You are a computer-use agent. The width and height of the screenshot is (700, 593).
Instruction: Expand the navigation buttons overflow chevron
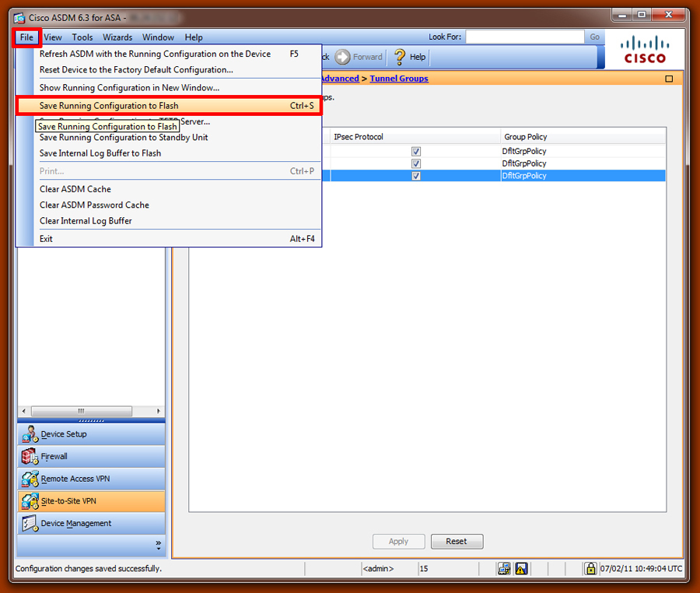coord(159,545)
